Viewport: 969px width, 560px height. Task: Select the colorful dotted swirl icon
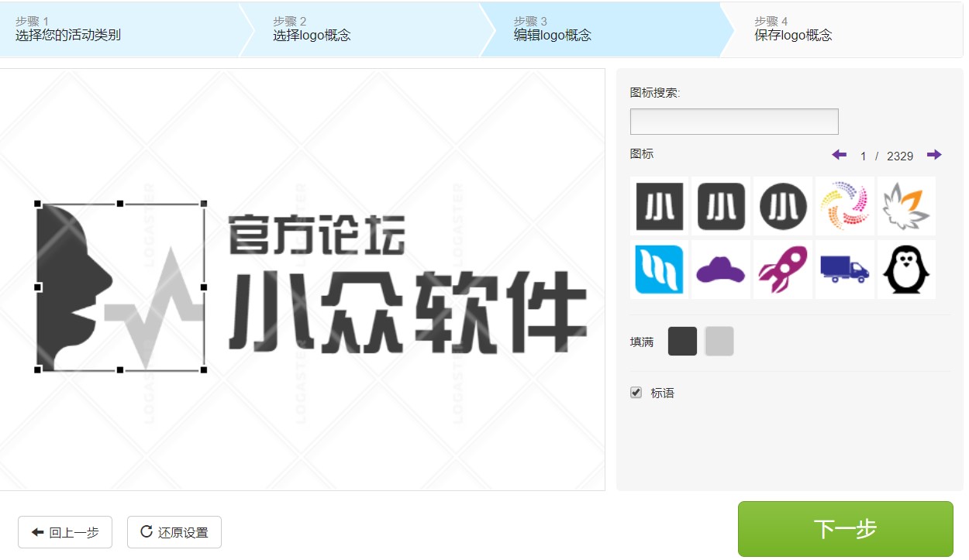coord(844,206)
